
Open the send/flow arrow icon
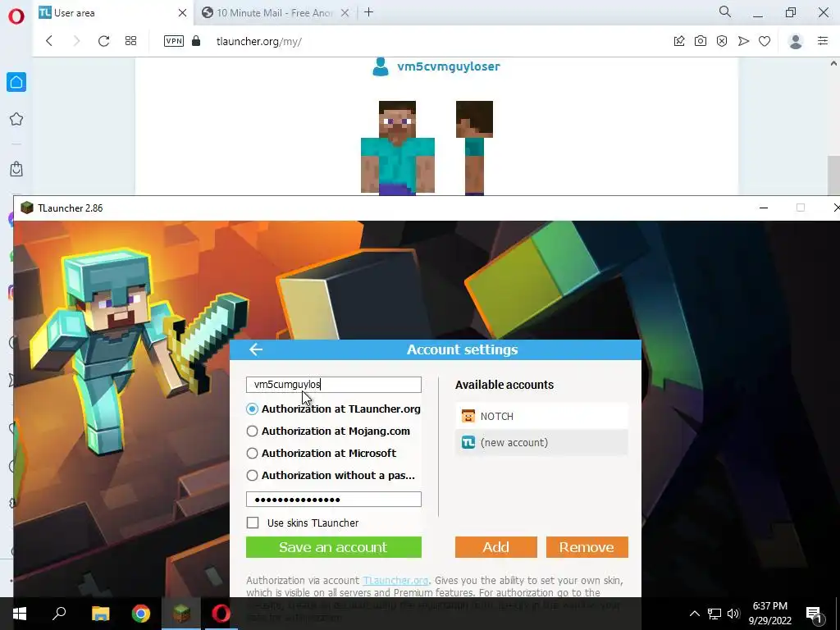click(743, 41)
